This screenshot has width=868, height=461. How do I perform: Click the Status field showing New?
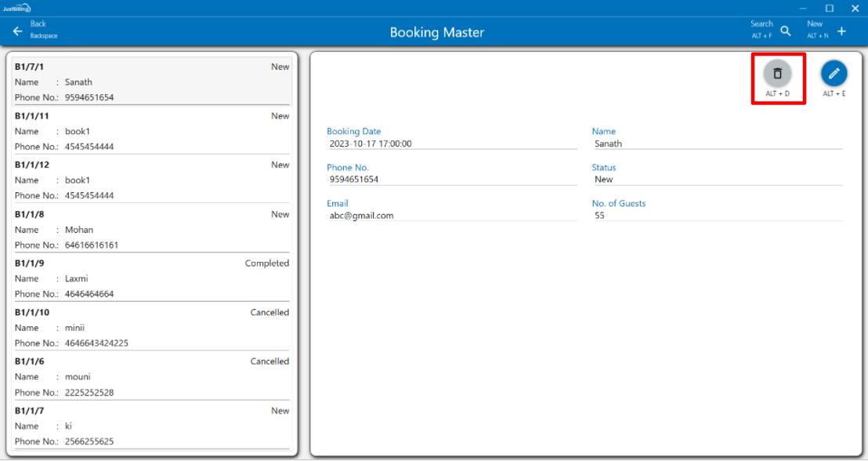[x=716, y=180]
